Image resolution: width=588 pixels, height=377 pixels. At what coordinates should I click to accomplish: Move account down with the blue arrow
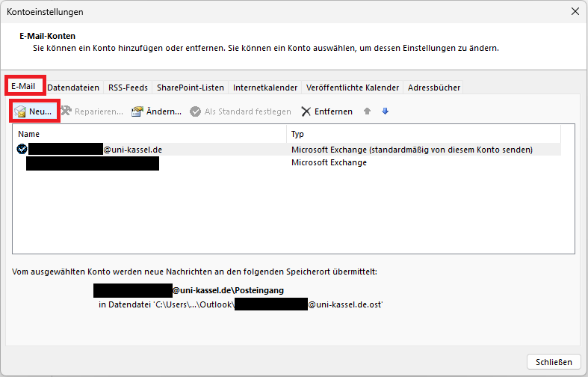click(x=386, y=111)
